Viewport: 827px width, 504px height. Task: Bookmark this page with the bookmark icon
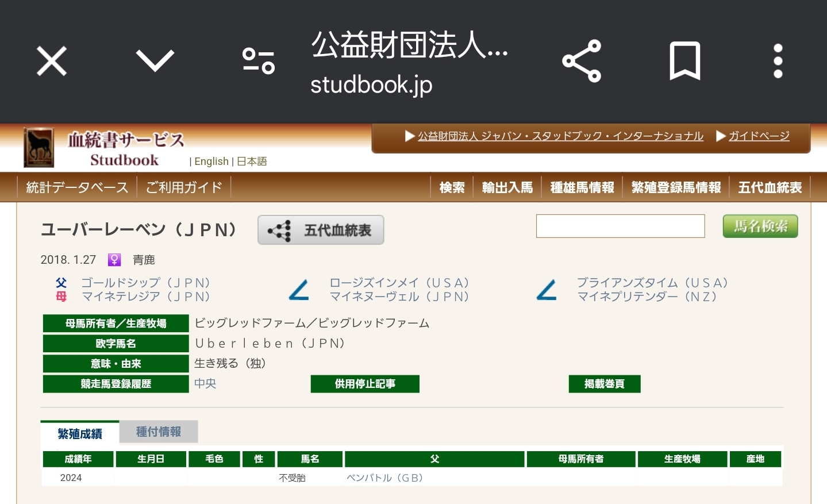point(685,61)
